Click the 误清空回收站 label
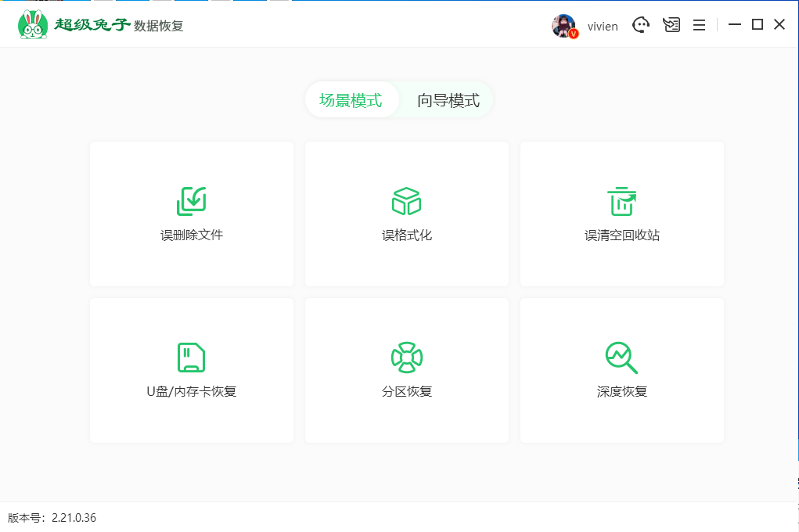 (621, 235)
